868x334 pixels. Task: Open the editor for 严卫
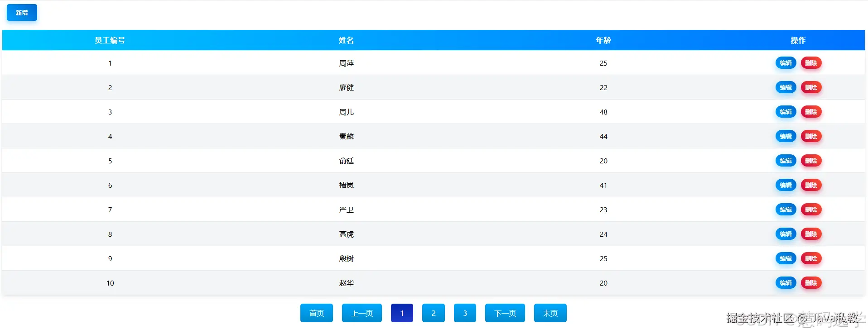tap(786, 210)
